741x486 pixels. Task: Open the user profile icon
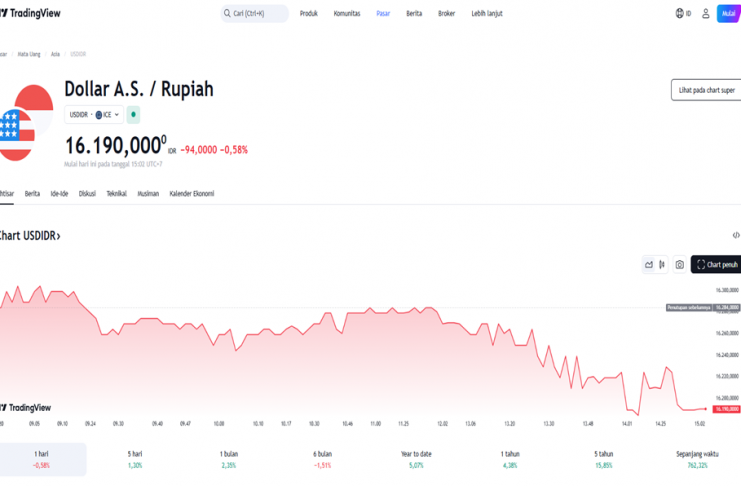(x=705, y=14)
